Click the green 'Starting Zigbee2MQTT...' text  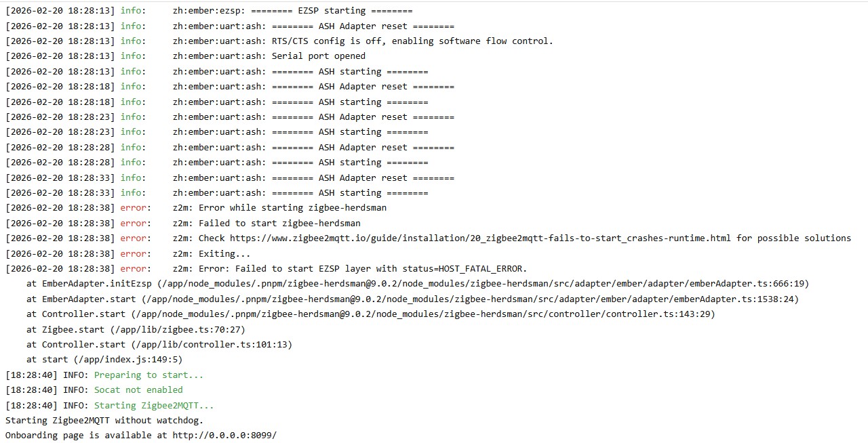pos(154,406)
